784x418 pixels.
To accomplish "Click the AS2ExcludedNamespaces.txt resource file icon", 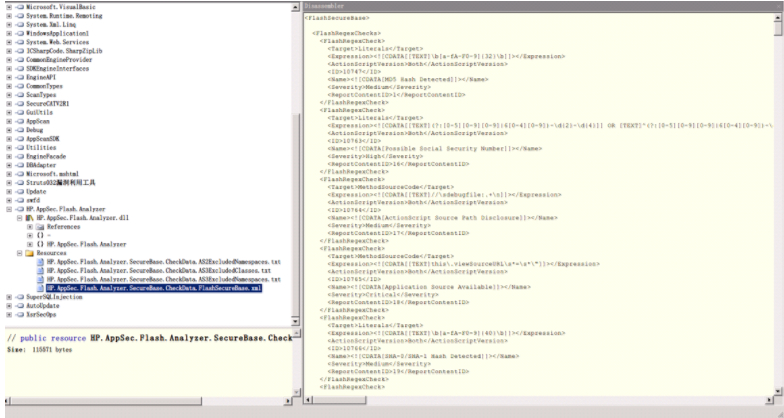I will [40, 262].
